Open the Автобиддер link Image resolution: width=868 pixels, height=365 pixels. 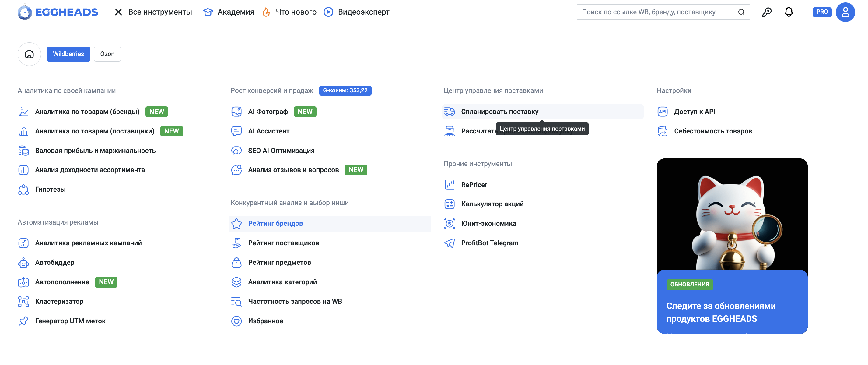pos(54,263)
